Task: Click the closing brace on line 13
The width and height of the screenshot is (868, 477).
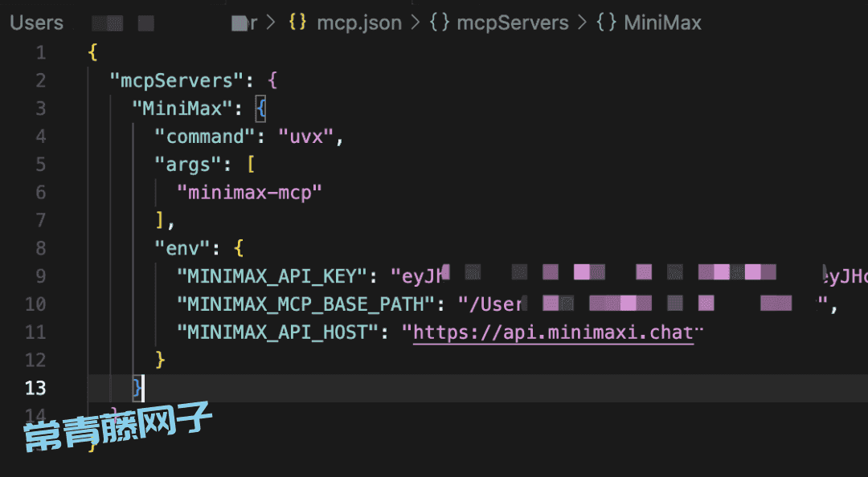Action: click(138, 389)
